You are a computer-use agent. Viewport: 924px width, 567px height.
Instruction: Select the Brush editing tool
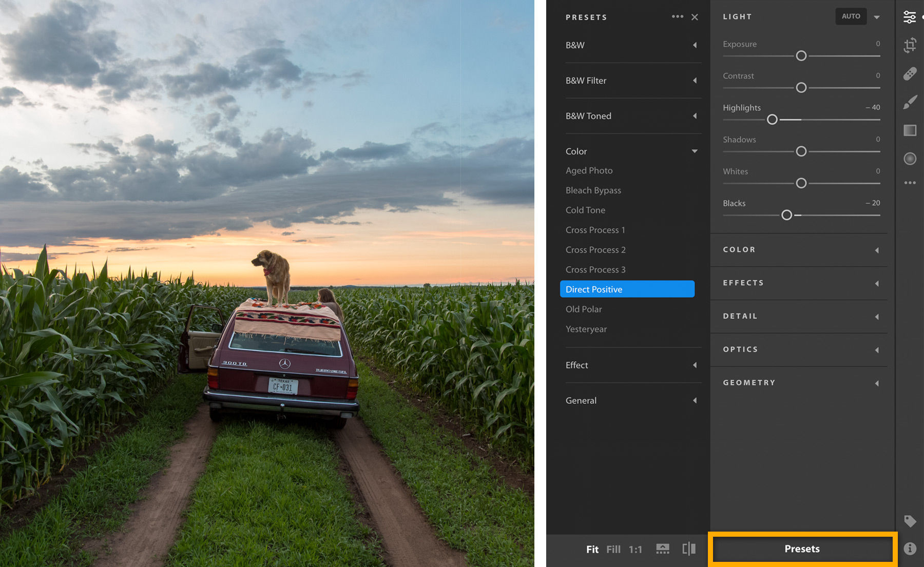(x=910, y=101)
